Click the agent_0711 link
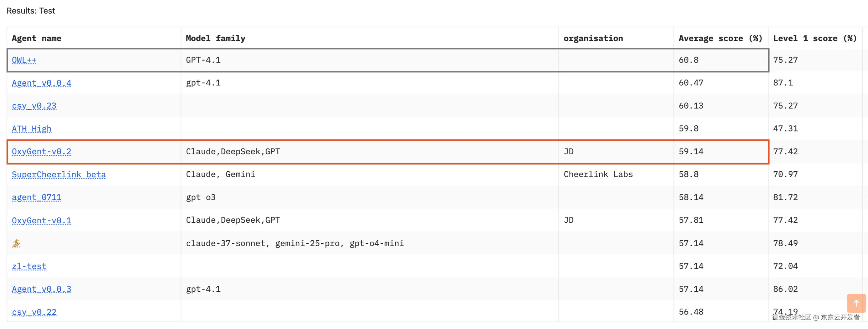868x329 pixels. point(36,198)
